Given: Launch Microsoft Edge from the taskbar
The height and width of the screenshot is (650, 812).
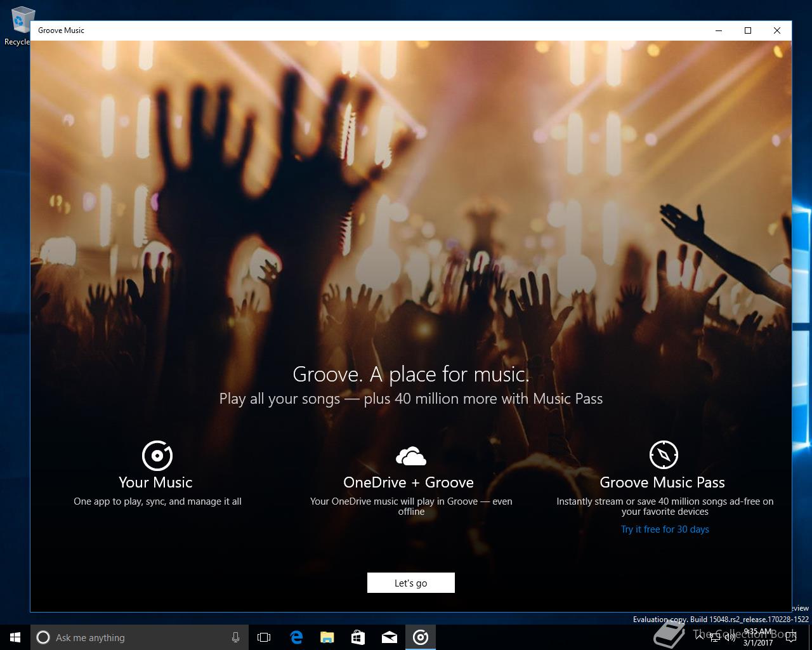Looking at the screenshot, I should pyautogui.click(x=296, y=637).
